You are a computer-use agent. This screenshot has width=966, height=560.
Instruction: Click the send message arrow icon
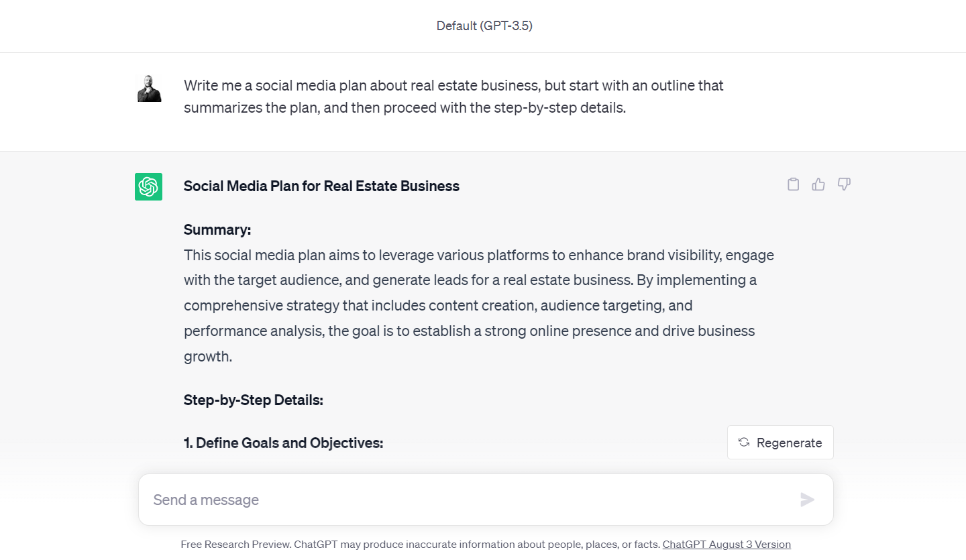[x=807, y=500]
